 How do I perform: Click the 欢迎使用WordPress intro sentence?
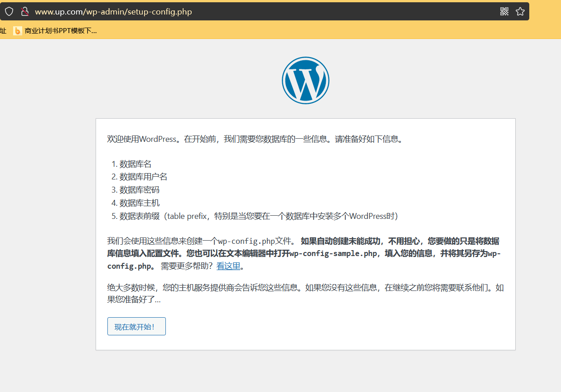coord(255,139)
